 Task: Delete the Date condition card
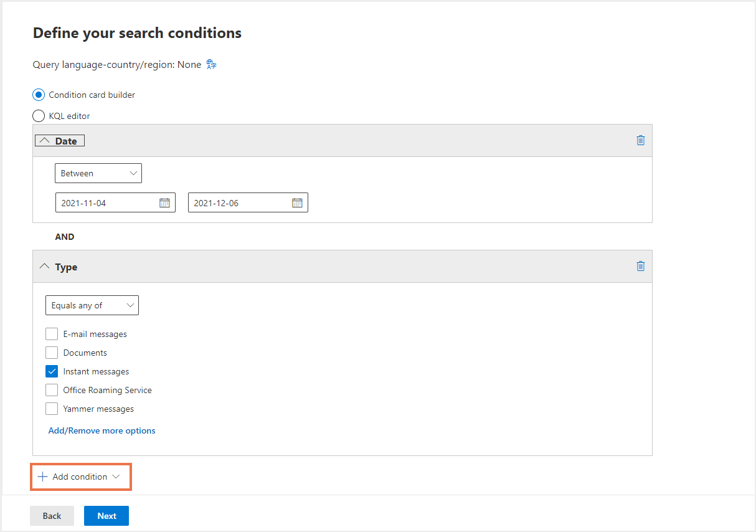coord(640,140)
